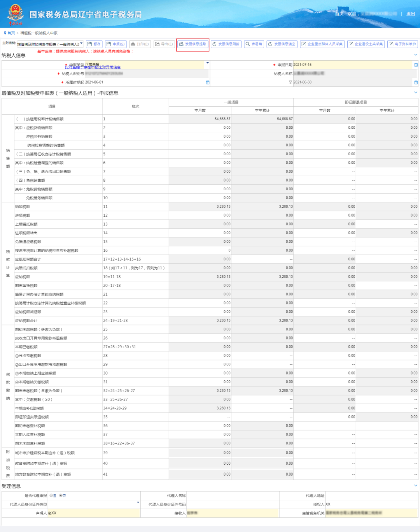Open calendar for 所属时期起
The image size is (420, 532).
[208, 83]
